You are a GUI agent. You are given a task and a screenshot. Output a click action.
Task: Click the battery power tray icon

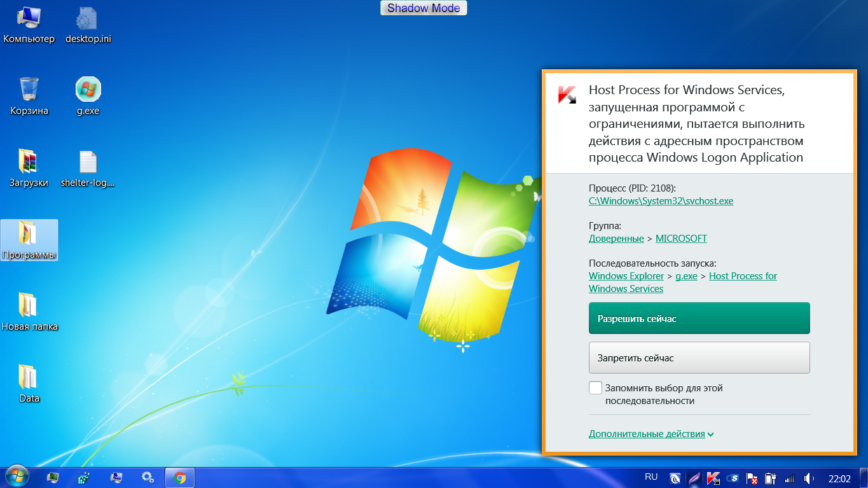click(x=770, y=478)
